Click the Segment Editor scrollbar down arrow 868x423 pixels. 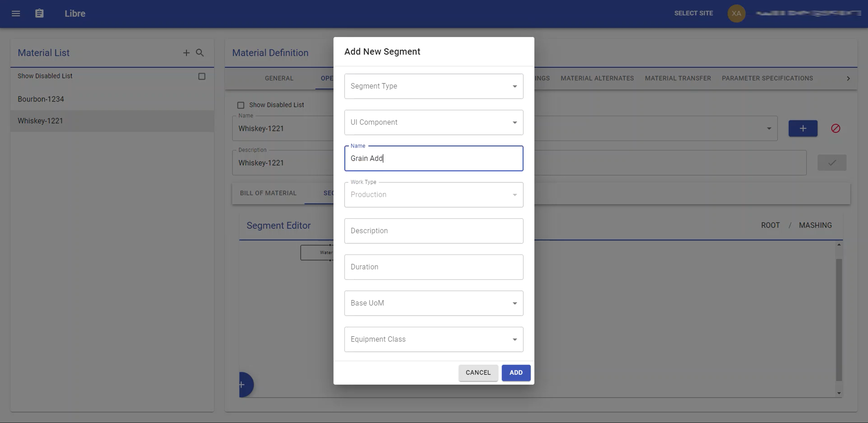(839, 393)
